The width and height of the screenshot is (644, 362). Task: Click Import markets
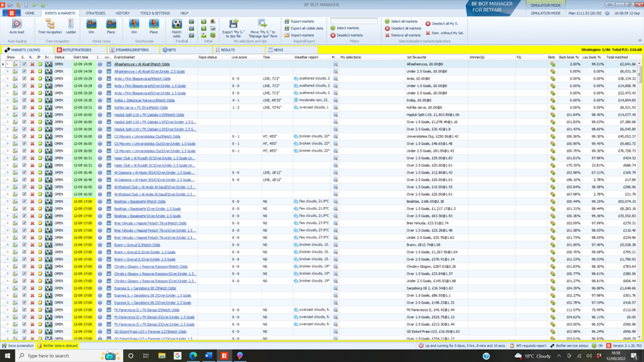pos(300,35)
